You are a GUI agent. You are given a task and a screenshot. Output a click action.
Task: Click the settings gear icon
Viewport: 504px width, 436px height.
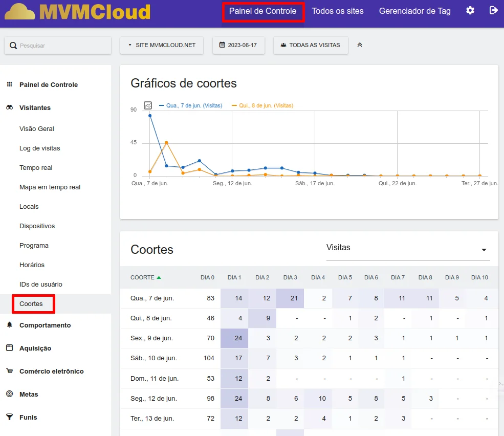pyautogui.click(x=470, y=11)
